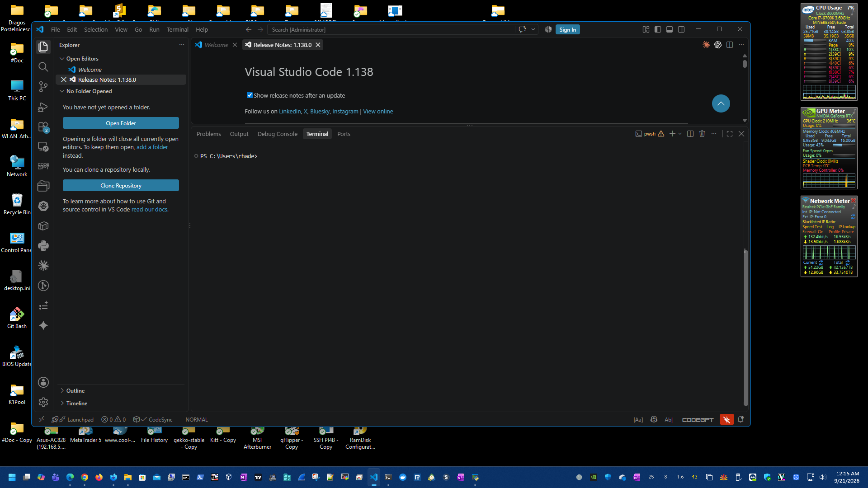Click the Open Folder button
The width and height of the screenshot is (868, 488).
click(x=121, y=123)
